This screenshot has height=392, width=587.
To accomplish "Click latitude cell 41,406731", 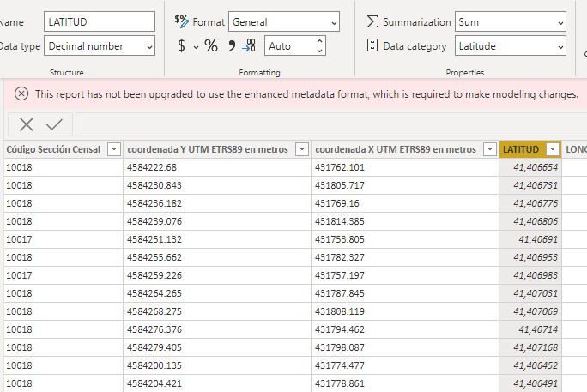I will pos(530,185).
